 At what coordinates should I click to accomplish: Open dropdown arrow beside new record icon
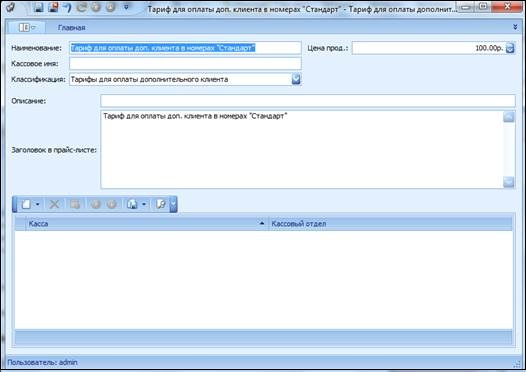pos(38,204)
